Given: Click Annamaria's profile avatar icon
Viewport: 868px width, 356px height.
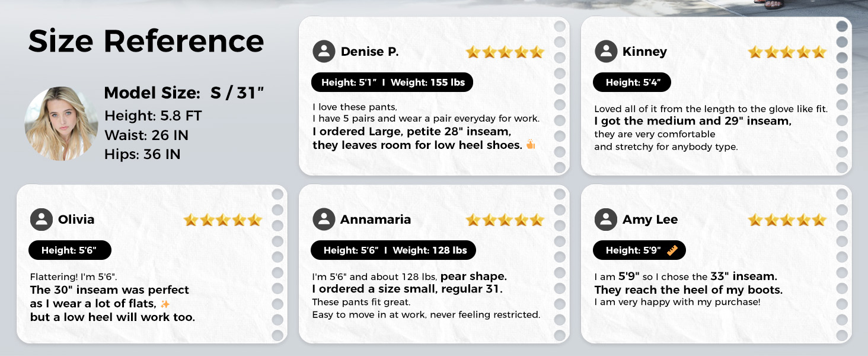Looking at the screenshot, I should pos(324,220).
